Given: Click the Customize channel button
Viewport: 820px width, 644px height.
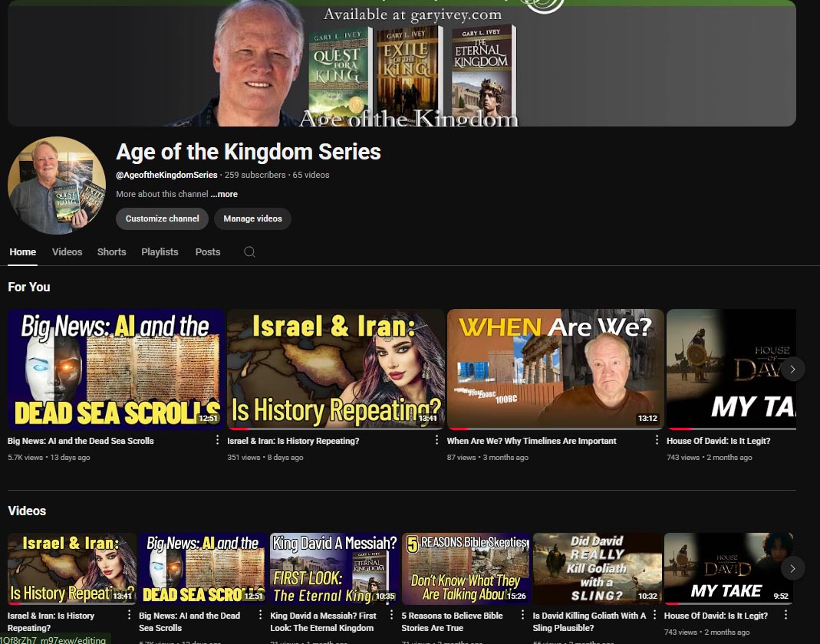Looking at the screenshot, I should tap(162, 219).
